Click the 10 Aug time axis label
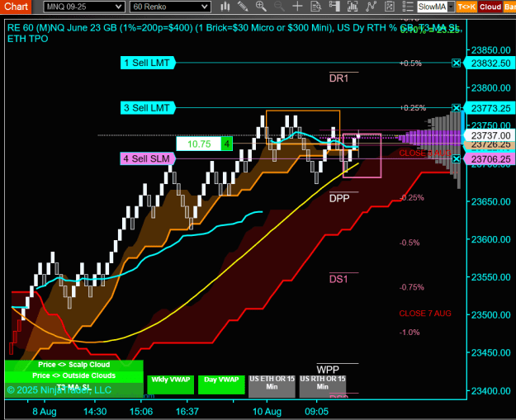Screen dimensions: 516x420 267,412
